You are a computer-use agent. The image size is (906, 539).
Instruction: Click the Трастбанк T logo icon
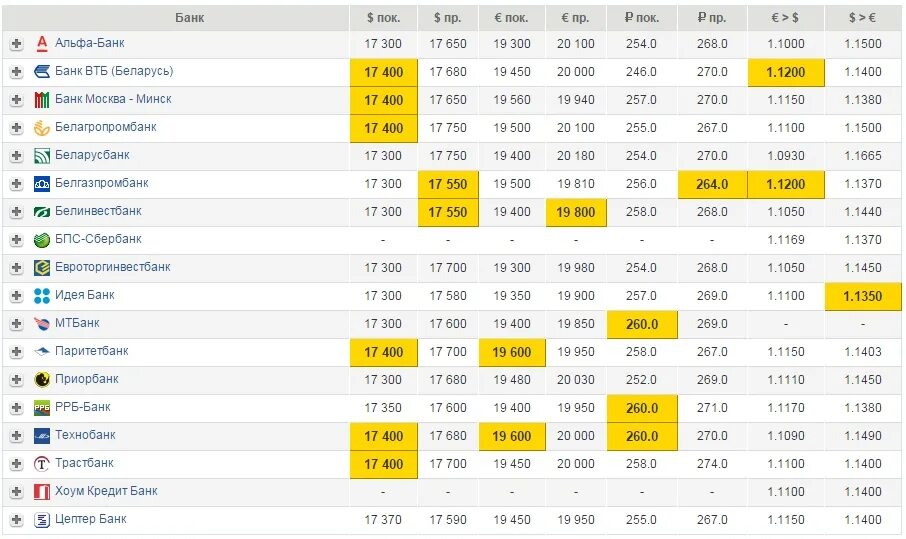[42, 463]
